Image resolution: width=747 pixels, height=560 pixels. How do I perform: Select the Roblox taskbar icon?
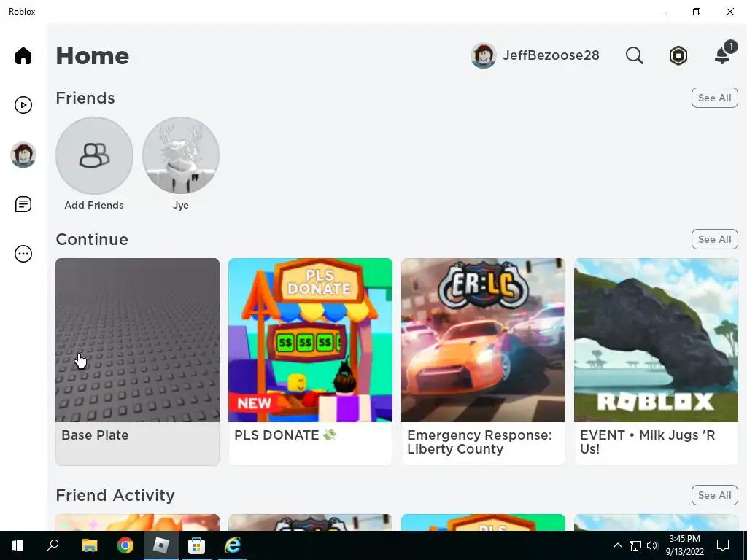[161, 545]
